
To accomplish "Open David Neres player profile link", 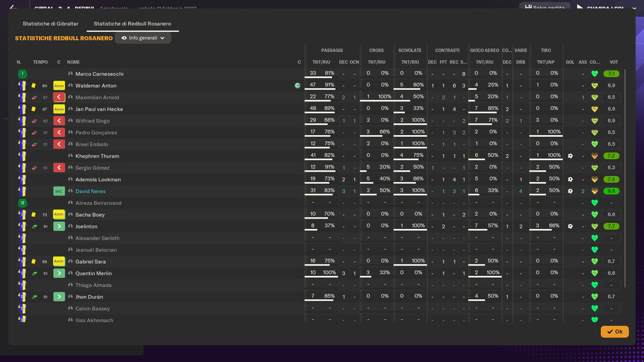I will point(91,191).
